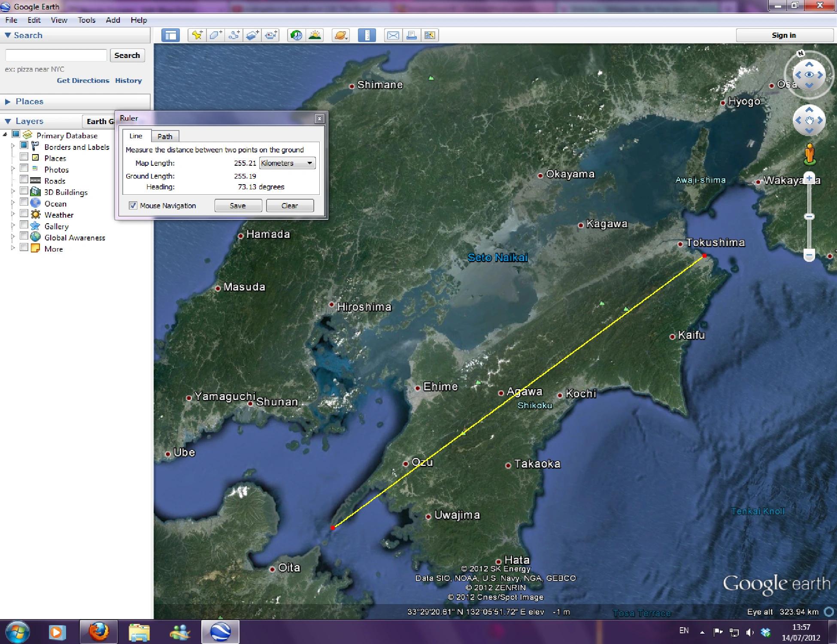Viewport: 837px width, 644px height.
Task: Click the zoom slider handle on map
Action: click(x=809, y=217)
